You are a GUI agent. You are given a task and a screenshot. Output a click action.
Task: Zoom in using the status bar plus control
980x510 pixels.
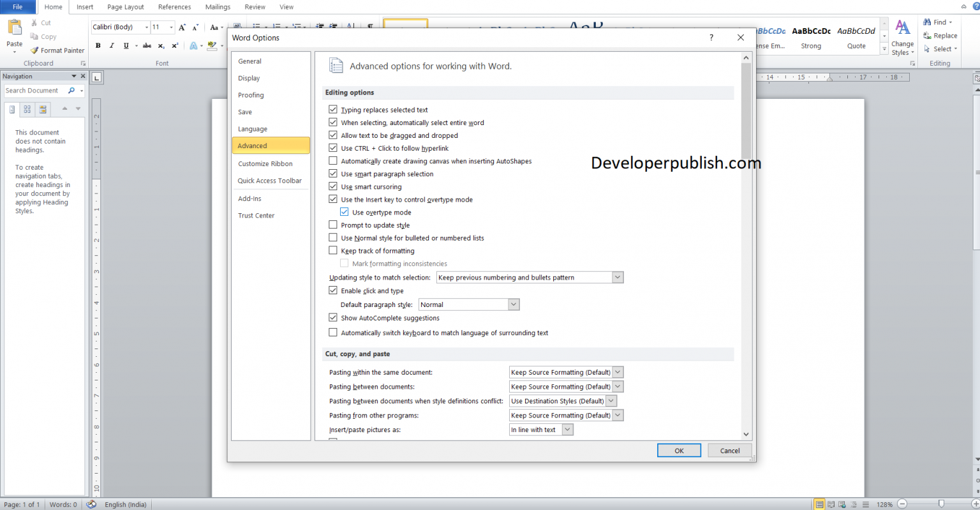pyautogui.click(x=977, y=504)
